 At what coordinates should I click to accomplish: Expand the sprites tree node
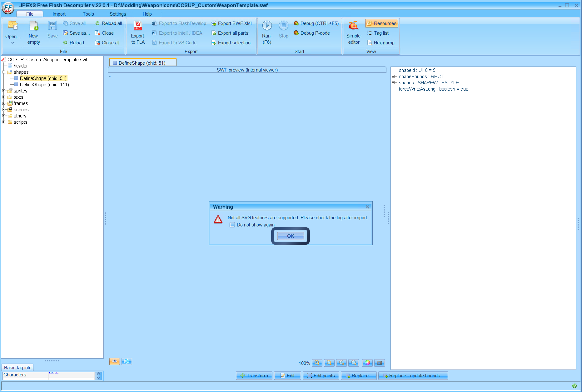coord(3,91)
